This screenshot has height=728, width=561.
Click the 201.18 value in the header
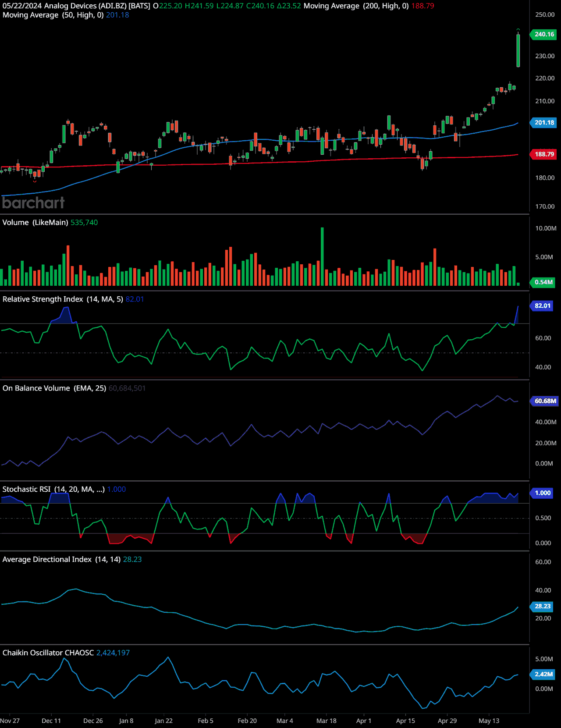click(117, 15)
